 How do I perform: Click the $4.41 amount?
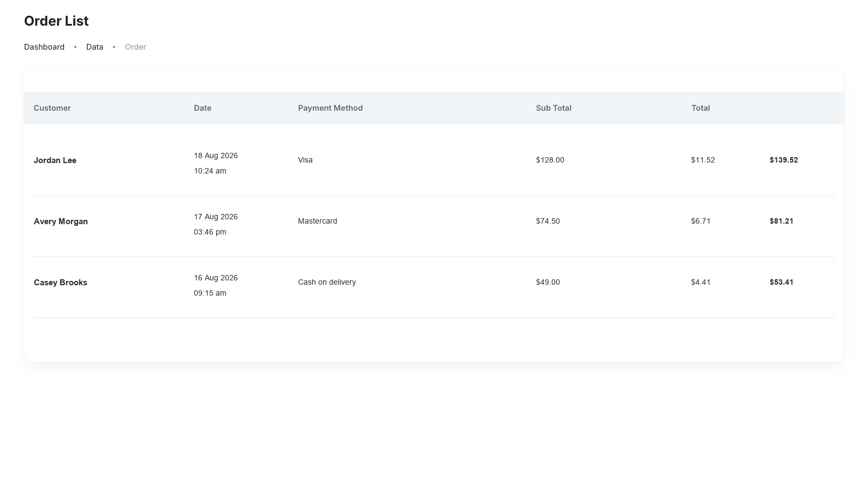click(x=701, y=282)
